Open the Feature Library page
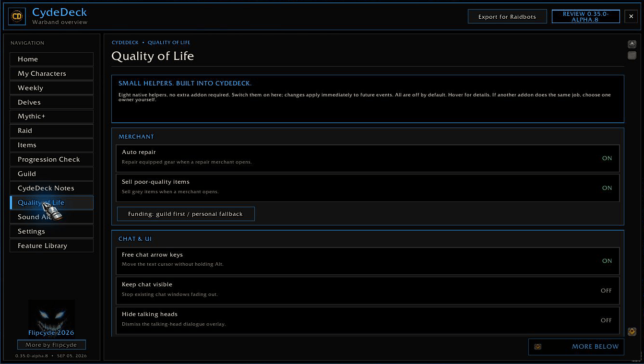Screen dimensions: 644x364 click(x=51, y=246)
